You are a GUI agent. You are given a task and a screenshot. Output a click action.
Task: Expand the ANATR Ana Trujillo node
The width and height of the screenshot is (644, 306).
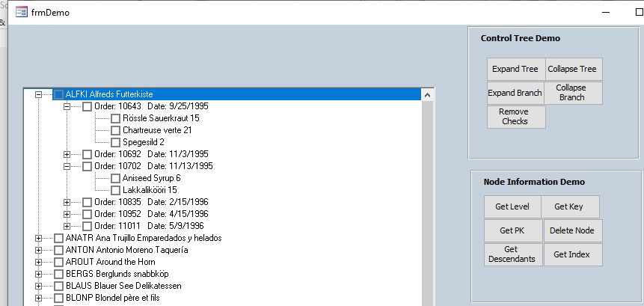pyautogui.click(x=38, y=238)
